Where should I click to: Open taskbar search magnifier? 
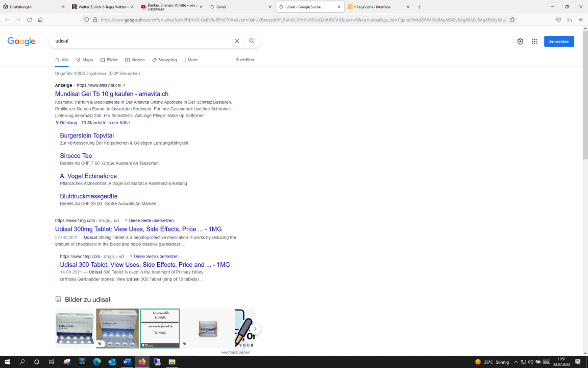click(x=22, y=362)
